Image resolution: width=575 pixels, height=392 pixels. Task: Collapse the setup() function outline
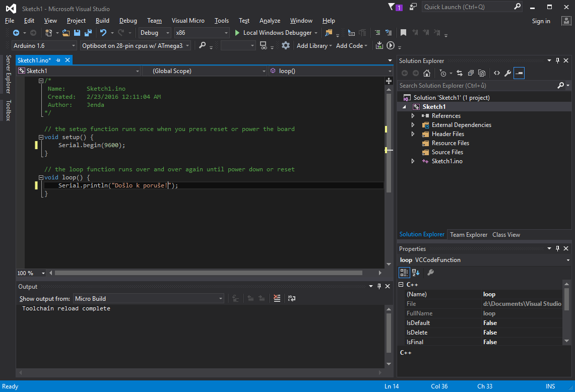(41, 137)
